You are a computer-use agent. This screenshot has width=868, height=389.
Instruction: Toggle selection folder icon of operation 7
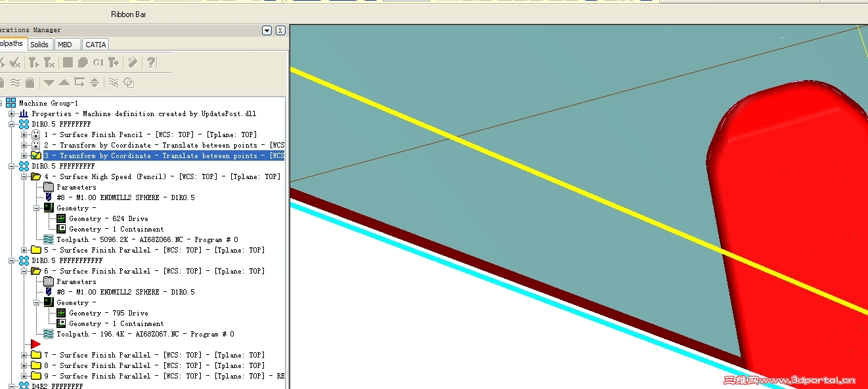(x=36, y=355)
